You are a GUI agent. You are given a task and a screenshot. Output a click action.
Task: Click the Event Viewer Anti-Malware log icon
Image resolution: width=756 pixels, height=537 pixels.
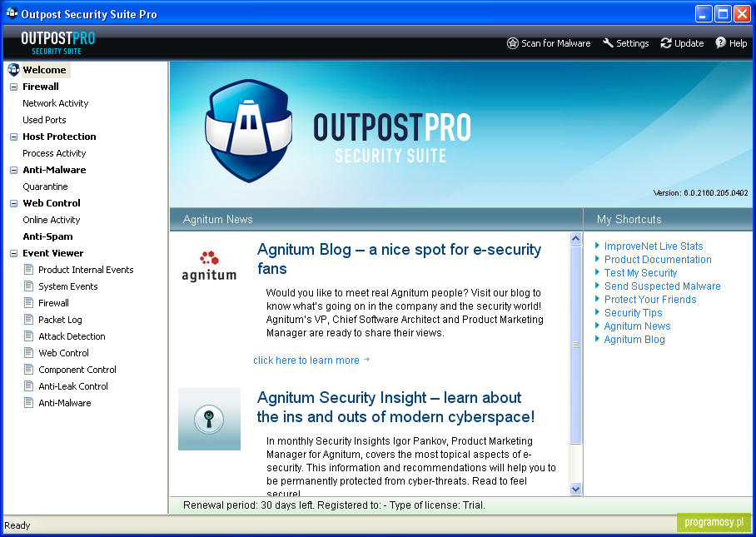29,402
